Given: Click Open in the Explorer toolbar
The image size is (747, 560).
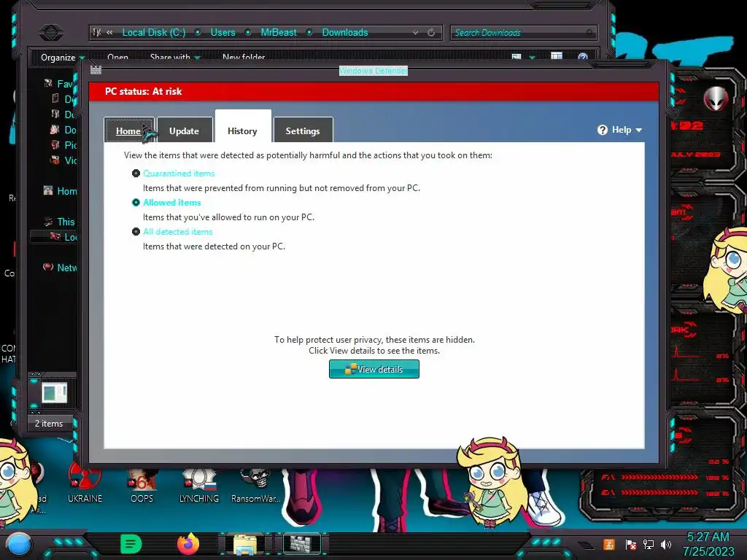Looking at the screenshot, I should 117,57.
